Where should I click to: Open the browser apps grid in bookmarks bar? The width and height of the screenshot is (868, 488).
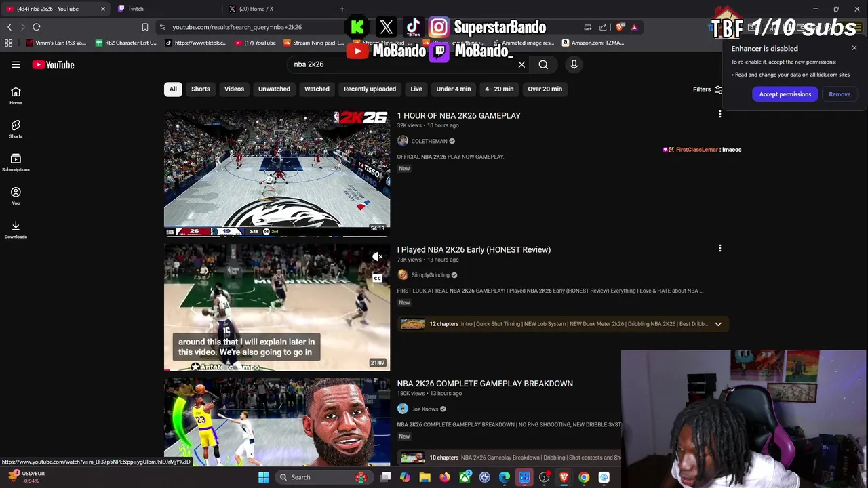click(8, 43)
